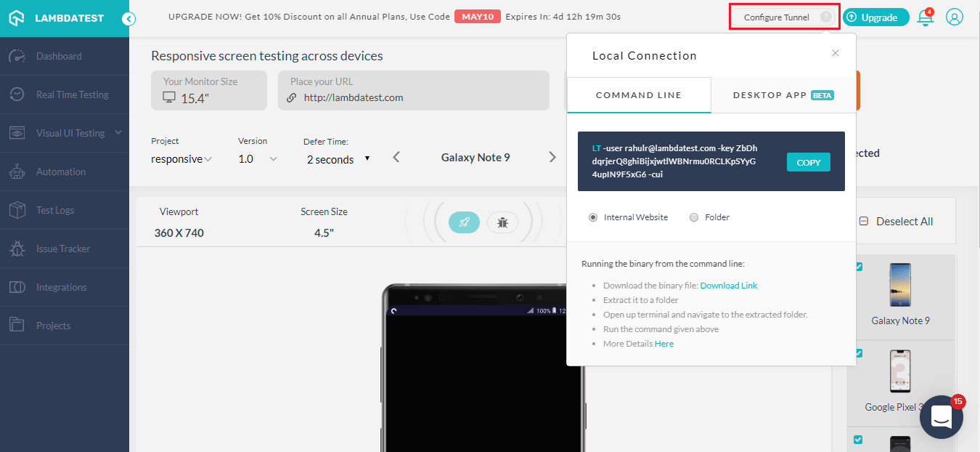Select the Internal Website radio button
The height and width of the screenshot is (452, 980).
(593, 217)
